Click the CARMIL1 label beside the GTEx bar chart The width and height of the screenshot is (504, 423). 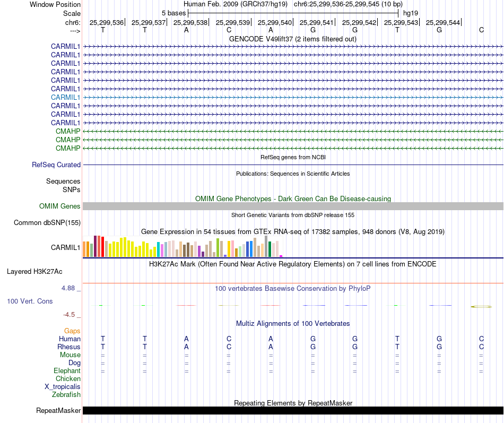(x=66, y=247)
